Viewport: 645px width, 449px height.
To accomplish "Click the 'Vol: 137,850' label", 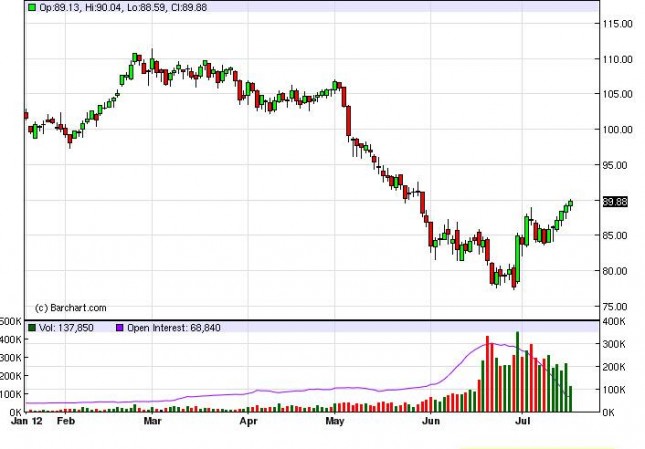I will [x=66, y=328].
